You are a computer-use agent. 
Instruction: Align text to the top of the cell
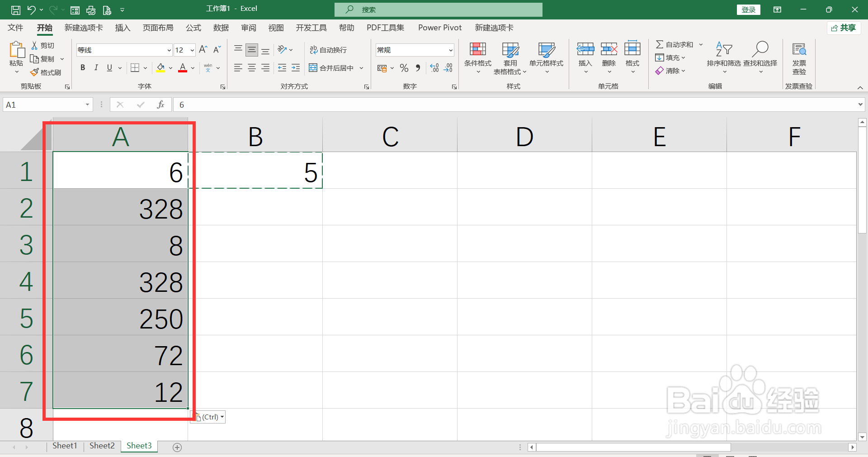click(x=238, y=49)
